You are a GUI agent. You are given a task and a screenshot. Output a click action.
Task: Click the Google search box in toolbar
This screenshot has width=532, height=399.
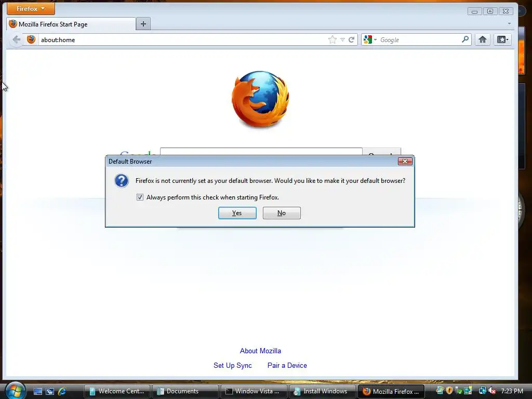coord(419,39)
